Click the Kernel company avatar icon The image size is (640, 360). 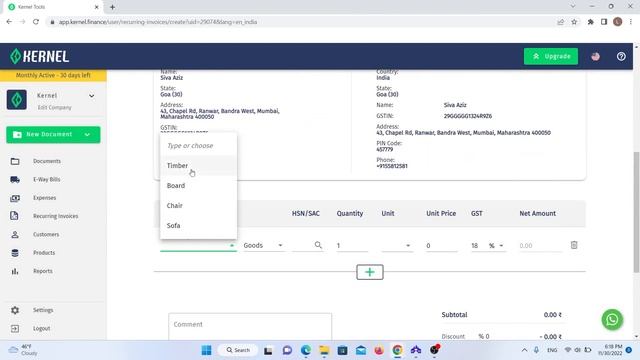point(17,100)
